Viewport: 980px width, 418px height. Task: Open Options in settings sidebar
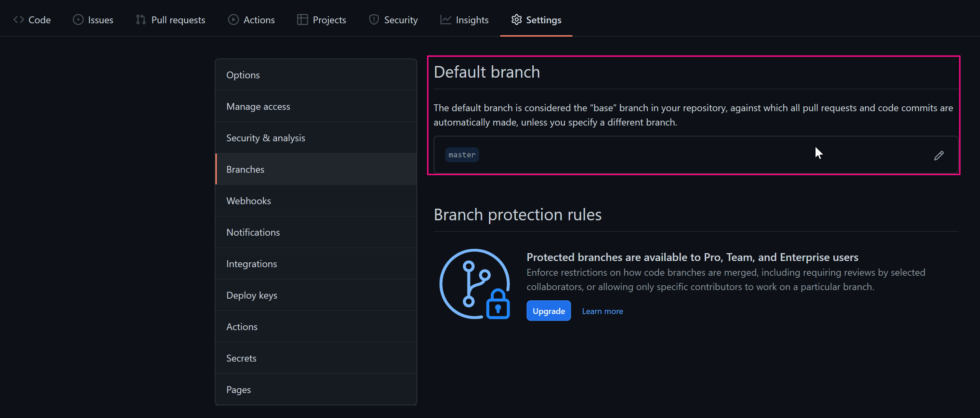(x=316, y=75)
